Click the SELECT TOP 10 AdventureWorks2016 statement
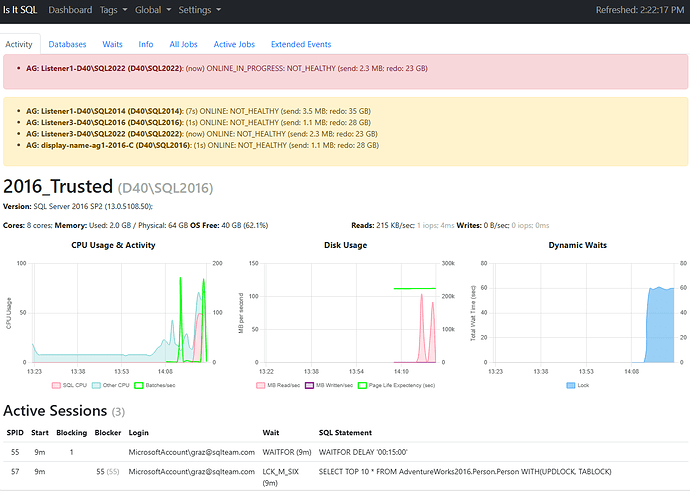Screen dimensions: 690x491 pos(465,471)
